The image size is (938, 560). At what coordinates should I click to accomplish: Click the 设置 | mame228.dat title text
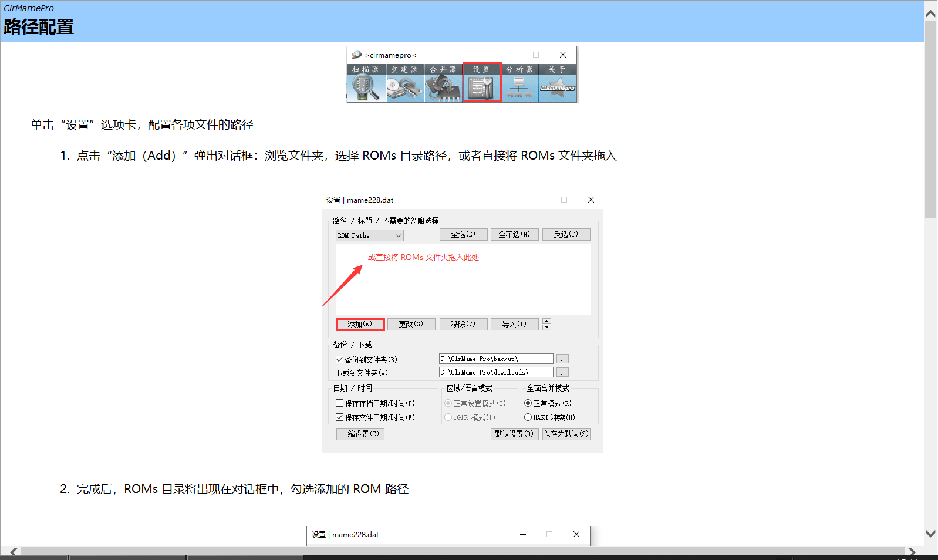coord(360,200)
